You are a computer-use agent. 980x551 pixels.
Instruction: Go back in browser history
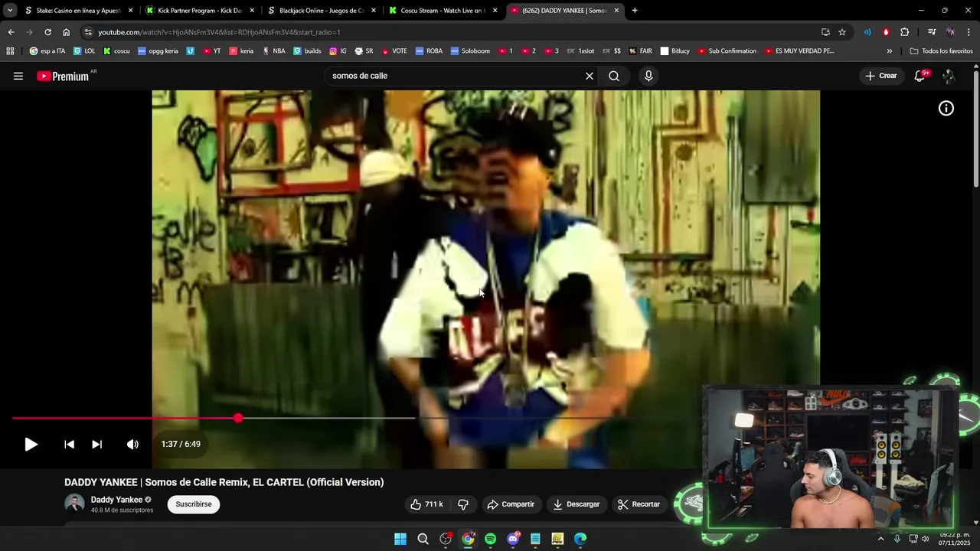(x=11, y=32)
